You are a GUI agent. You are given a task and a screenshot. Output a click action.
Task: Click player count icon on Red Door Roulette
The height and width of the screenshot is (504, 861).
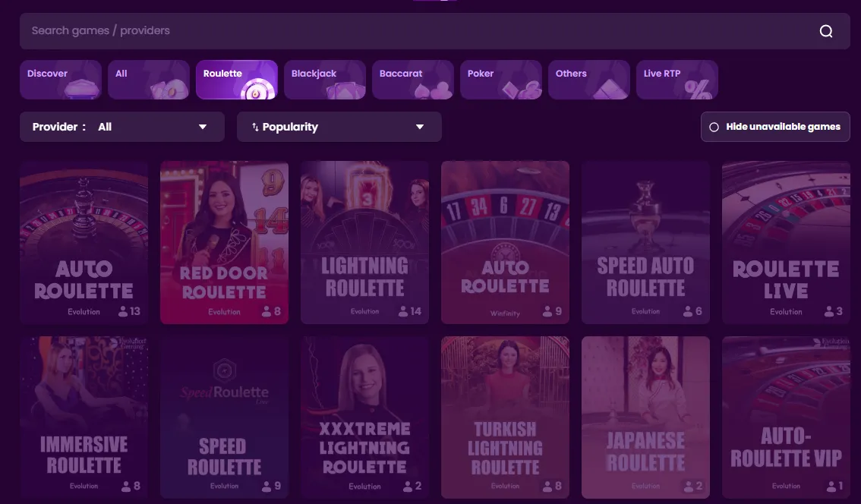click(x=266, y=311)
